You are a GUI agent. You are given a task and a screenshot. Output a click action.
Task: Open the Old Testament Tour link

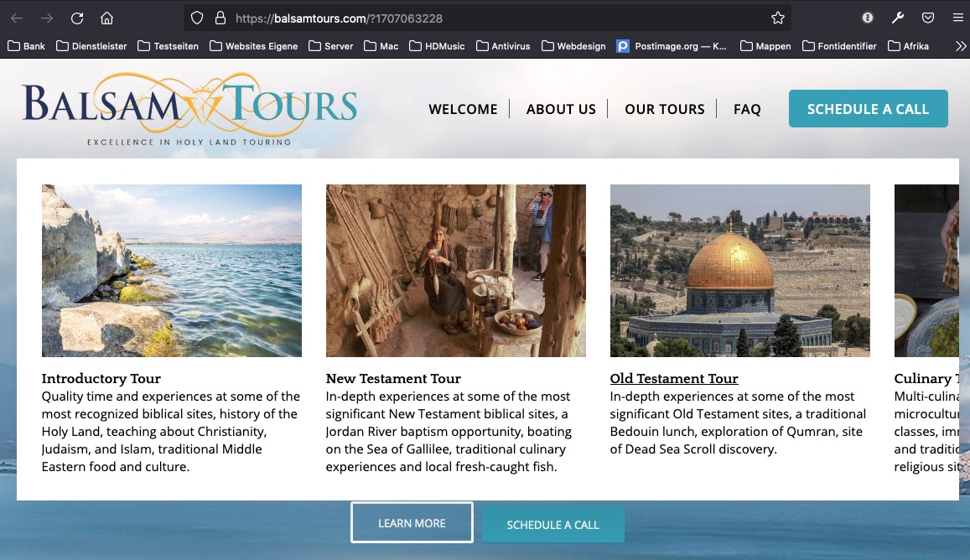click(674, 378)
